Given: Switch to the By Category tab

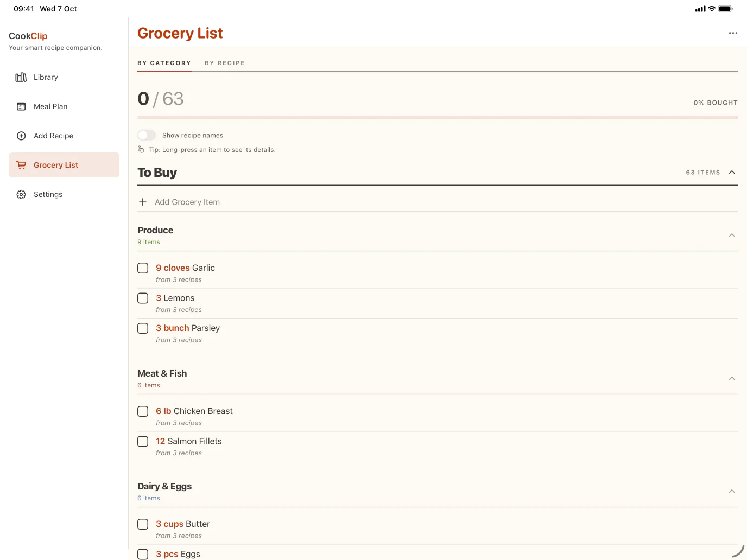Looking at the screenshot, I should pos(164,63).
